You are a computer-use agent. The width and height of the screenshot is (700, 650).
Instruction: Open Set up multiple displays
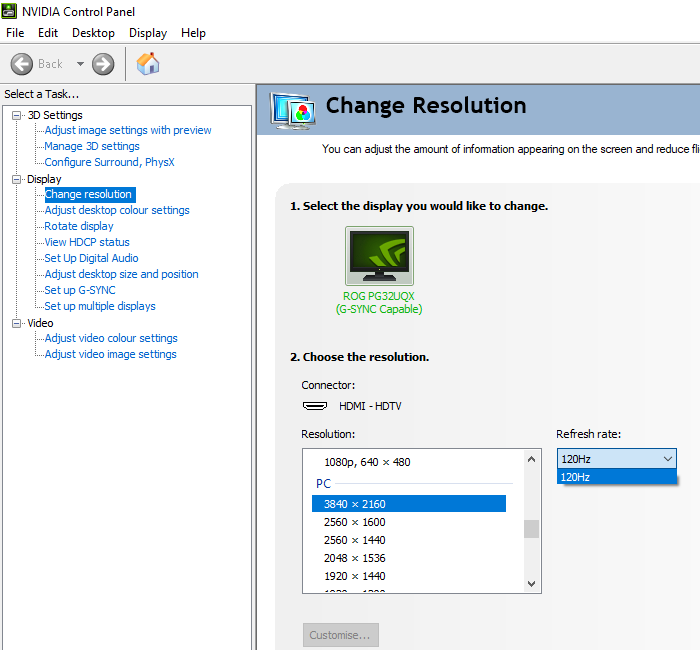coord(100,306)
